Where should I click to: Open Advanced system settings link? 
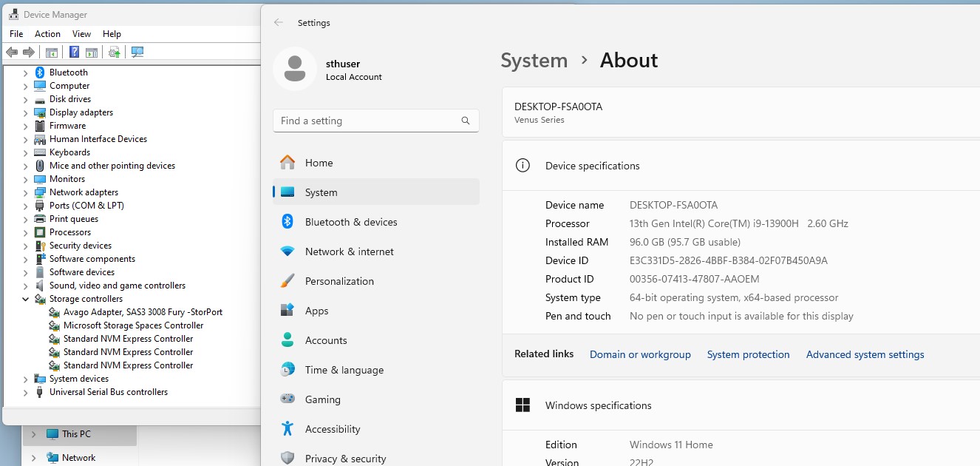(865, 354)
